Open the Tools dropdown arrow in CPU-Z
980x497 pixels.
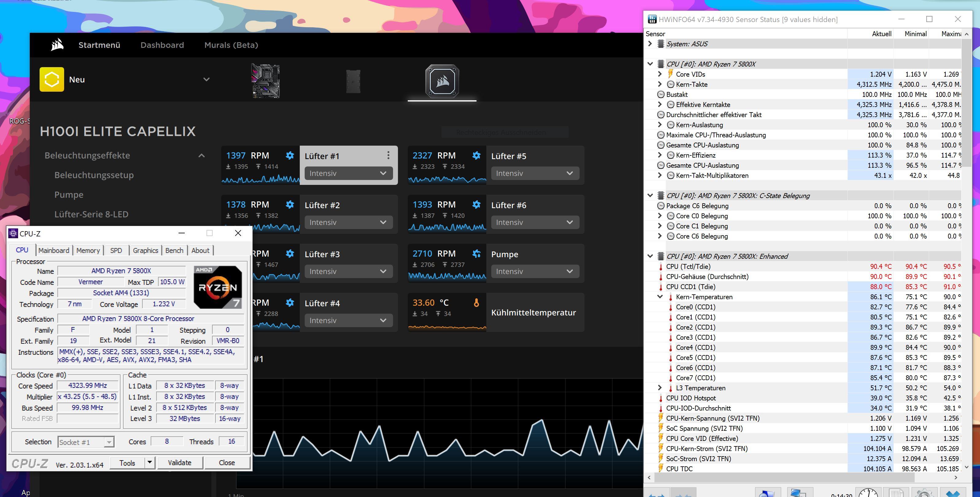pyautogui.click(x=149, y=462)
